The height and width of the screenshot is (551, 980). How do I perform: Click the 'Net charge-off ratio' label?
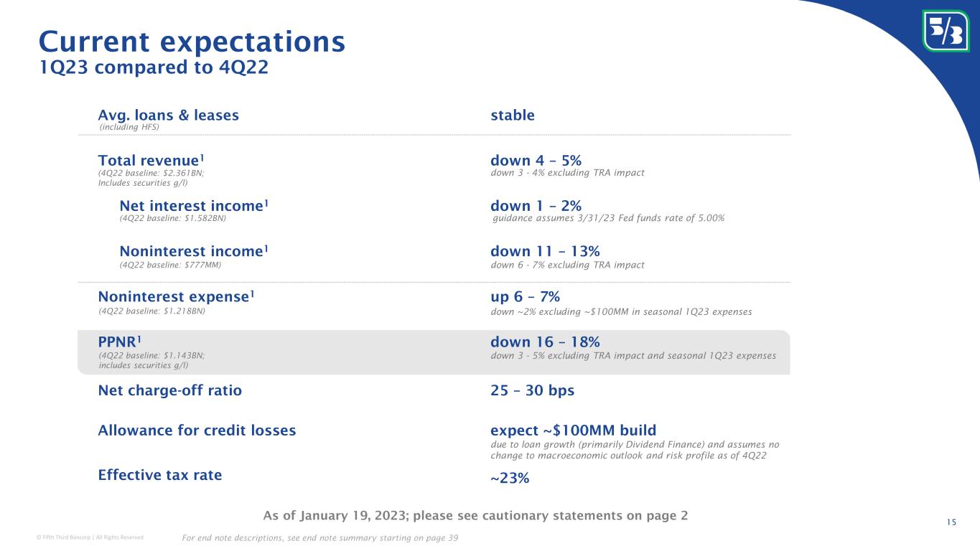169,390
